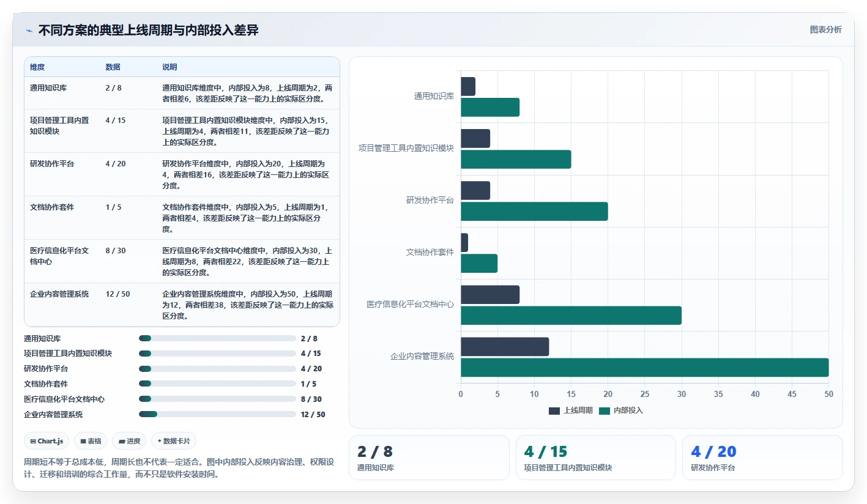This screenshot has width=867, height=504.
Task: Click the 内部投入 bar for 通用知识库
Action: pyautogui.click(x=490, y=107)
